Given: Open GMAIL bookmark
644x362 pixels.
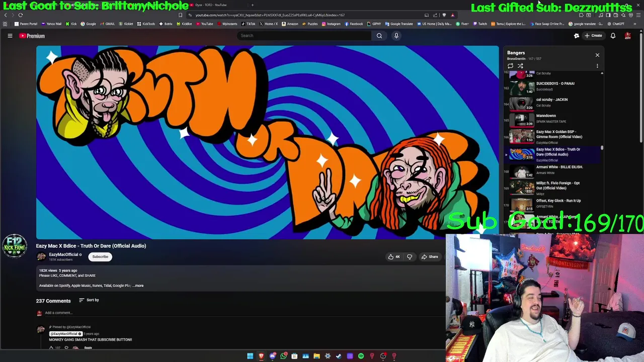Looking at the screenshot, I should [108, 24].
